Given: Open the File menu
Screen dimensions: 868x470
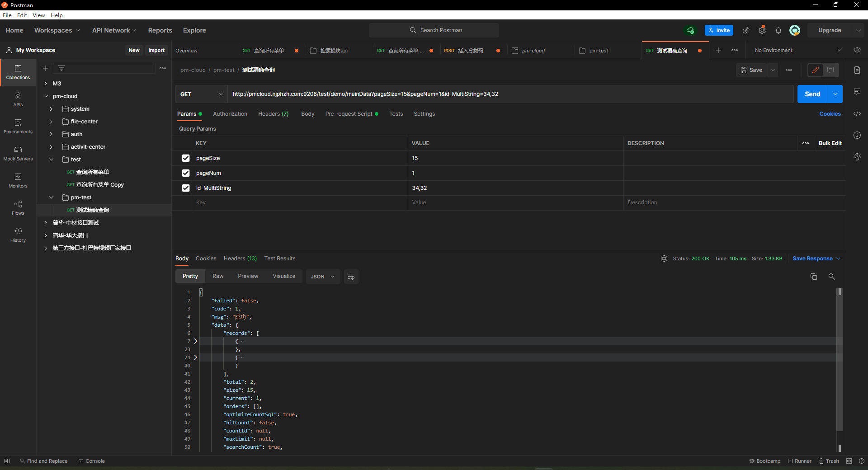Looking at the screenshot, I should (7, 15).
